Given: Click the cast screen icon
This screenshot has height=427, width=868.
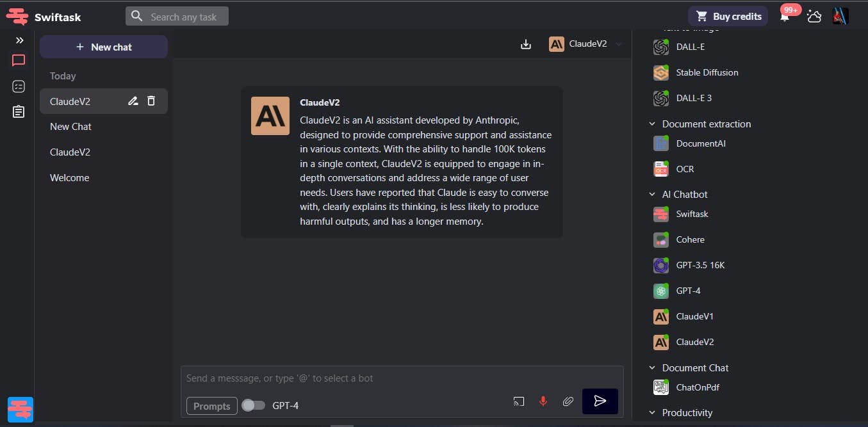Looking at the screenshot, I should coord(519,401).
